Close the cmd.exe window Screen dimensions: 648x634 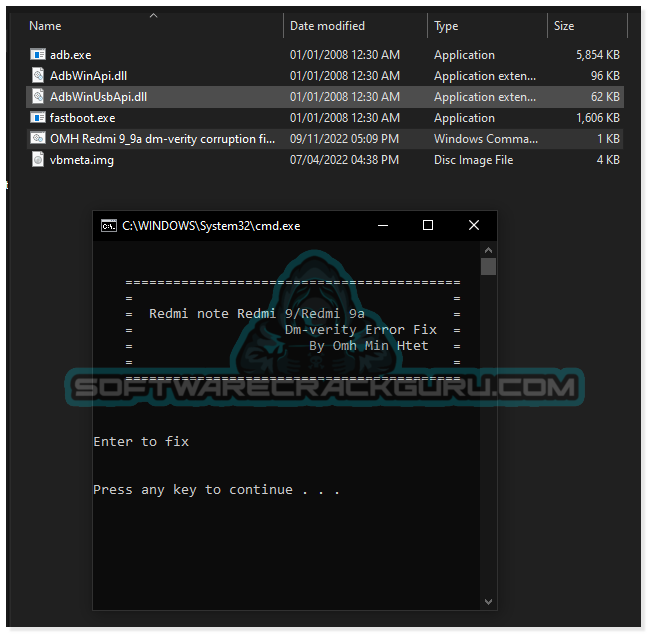474,225
